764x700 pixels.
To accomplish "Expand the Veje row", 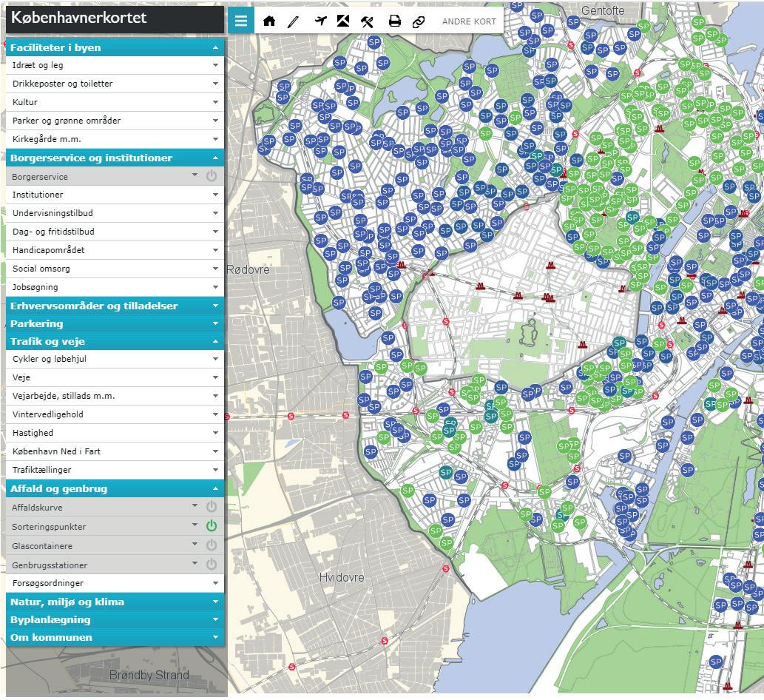I will 115,378.
